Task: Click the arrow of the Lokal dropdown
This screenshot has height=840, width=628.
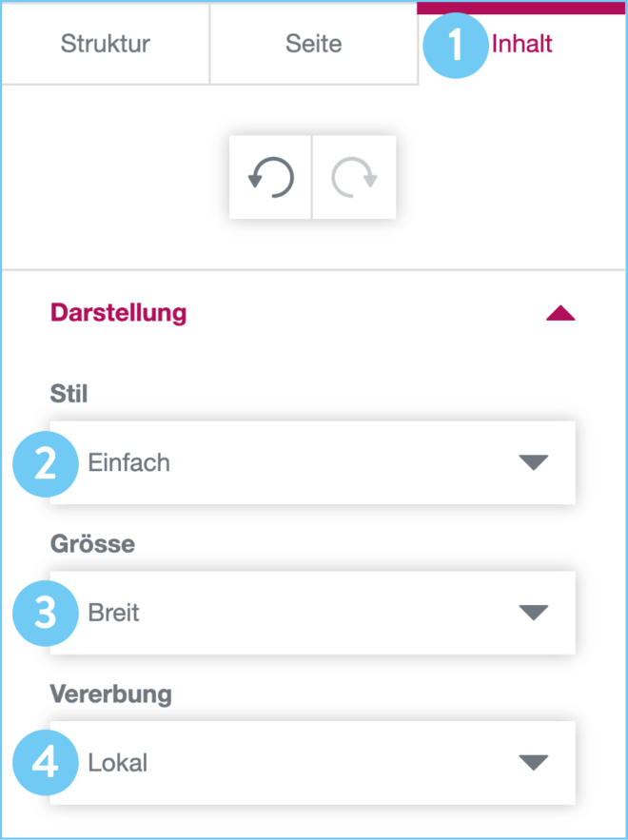Action: (x=534, y=763)
